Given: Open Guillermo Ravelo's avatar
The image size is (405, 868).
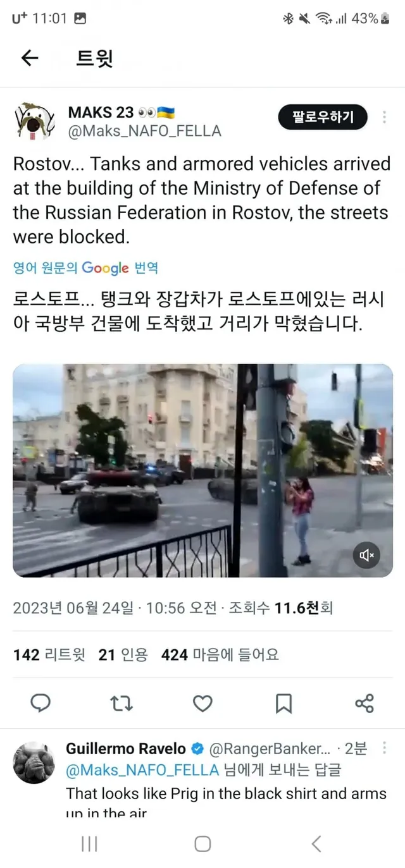Looking at the screenshot, I should pyautogui.click(x=34, y=763).
